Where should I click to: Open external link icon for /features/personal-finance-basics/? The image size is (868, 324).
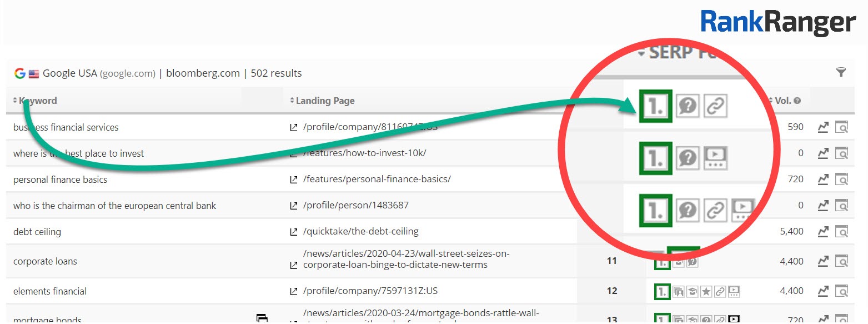click(294, 180)
